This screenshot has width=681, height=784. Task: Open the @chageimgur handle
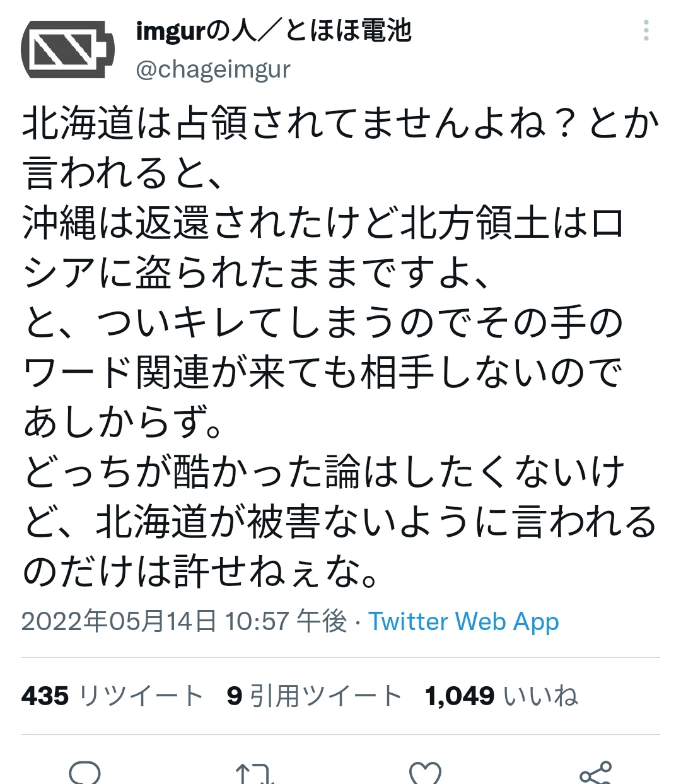(x=213, y=70)
